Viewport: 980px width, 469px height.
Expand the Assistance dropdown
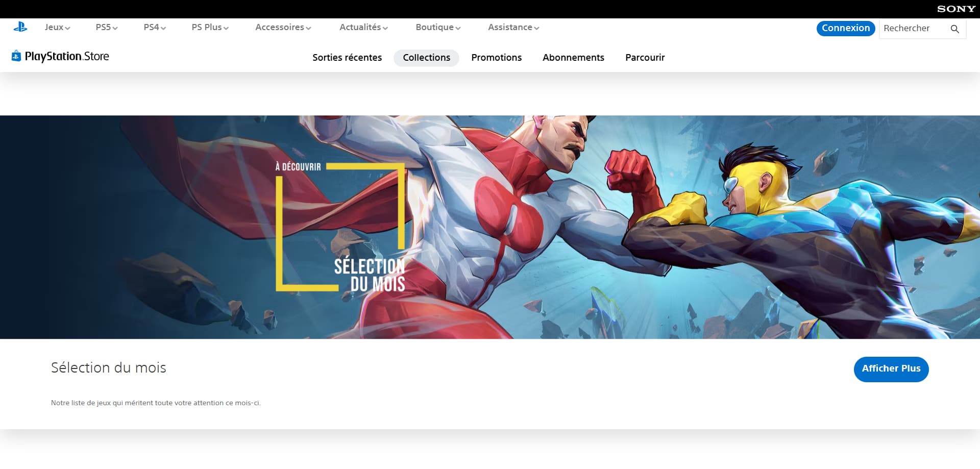[513, 28]
